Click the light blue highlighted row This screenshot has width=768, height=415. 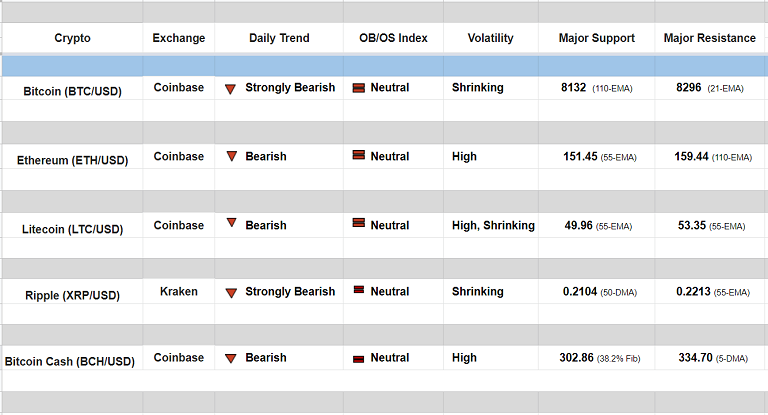click(384, 66)
